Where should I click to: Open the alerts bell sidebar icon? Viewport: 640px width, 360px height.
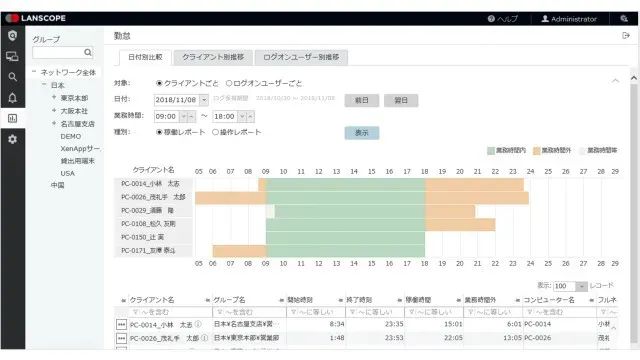click(x=13, y=98)
